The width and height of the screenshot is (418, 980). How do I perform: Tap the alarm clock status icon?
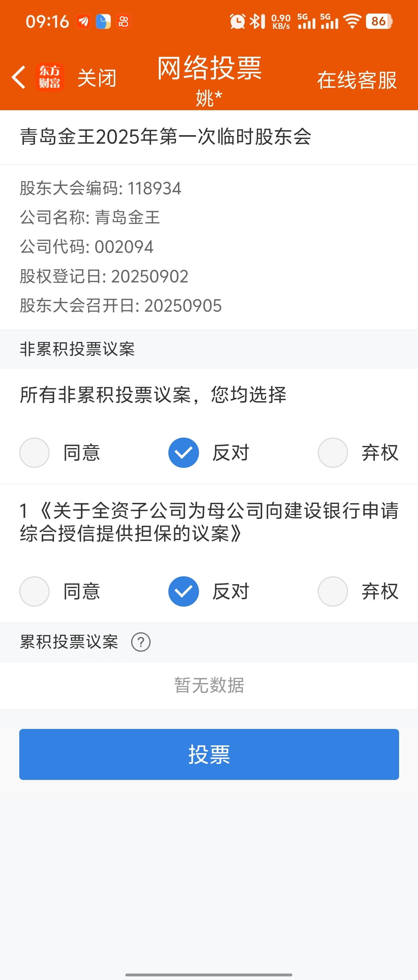click(x=238, y=21)
